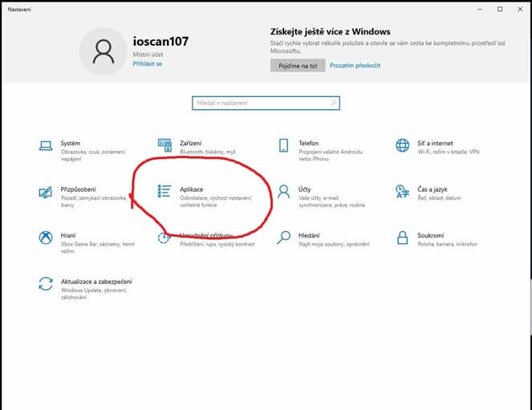Select the Aplikace category title
Image resolution: width=532 pixels, height=410 pixels.
pyautogui.click(x=191, y=189)
